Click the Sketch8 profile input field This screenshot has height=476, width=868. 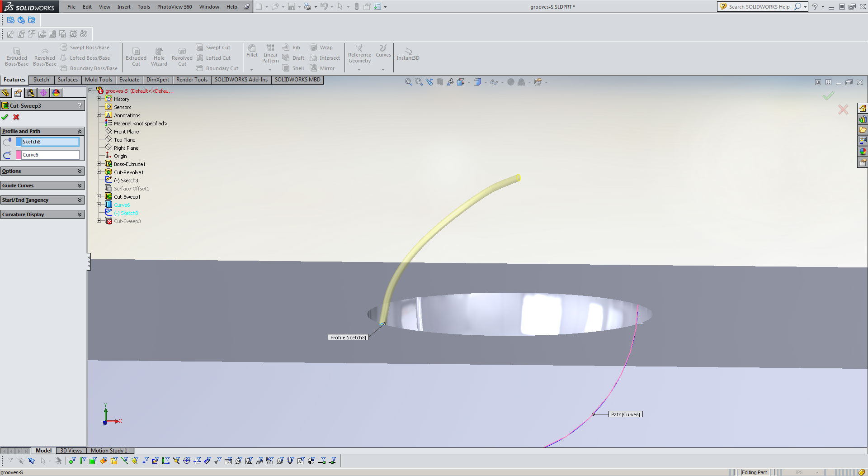click(x=50, y=141)
